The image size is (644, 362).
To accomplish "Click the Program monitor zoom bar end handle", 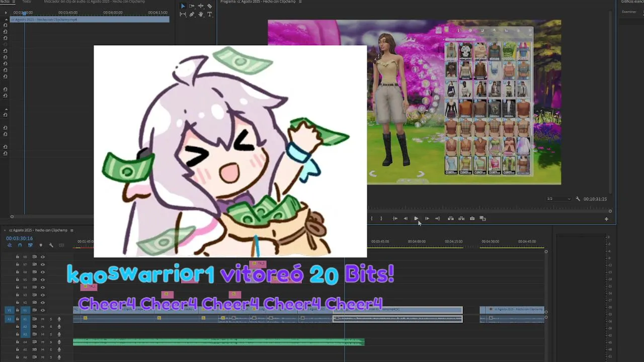I will [610, 211].
